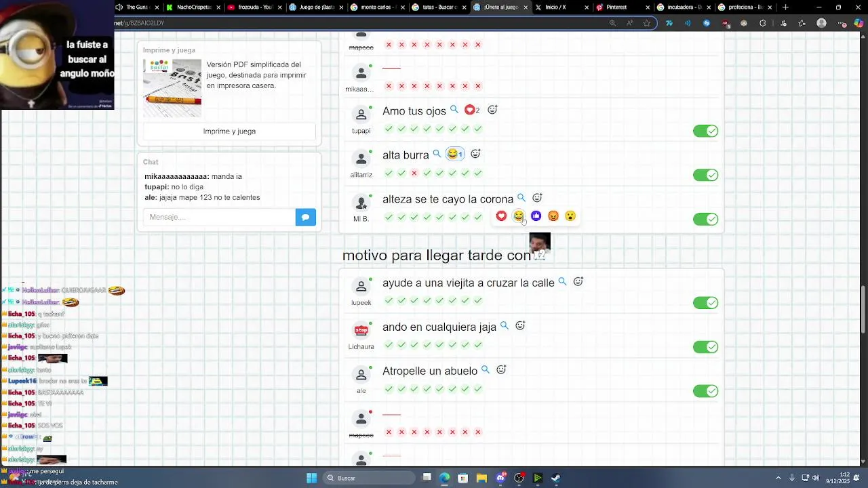Click the Lichaura stop-sign avatar

pos(361,331)
